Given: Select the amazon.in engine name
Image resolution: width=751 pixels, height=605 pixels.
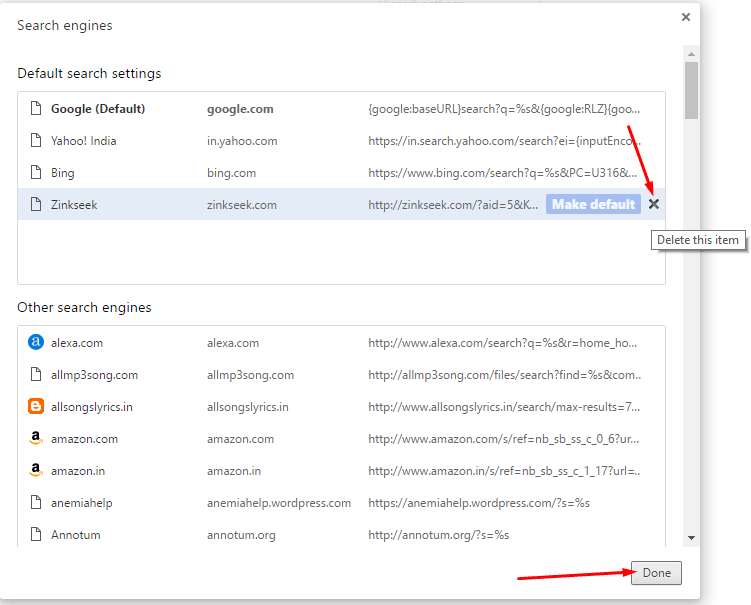Looking at the screenshot, I should 78,471.
